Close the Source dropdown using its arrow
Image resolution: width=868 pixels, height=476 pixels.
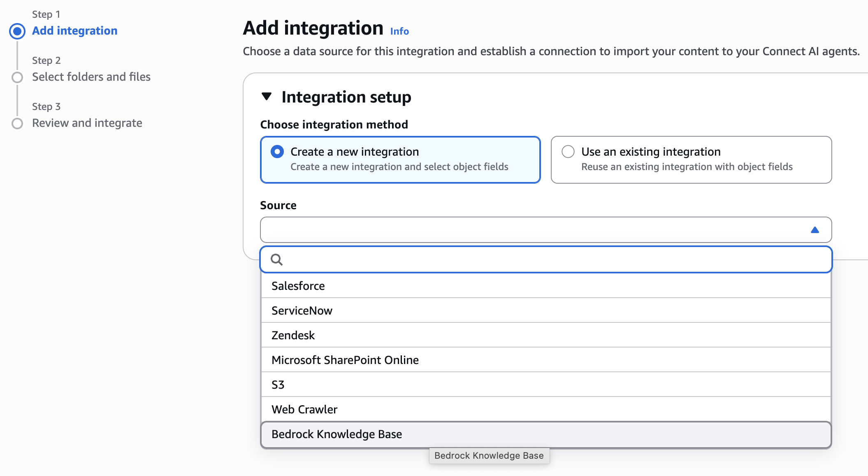(815, 230)
